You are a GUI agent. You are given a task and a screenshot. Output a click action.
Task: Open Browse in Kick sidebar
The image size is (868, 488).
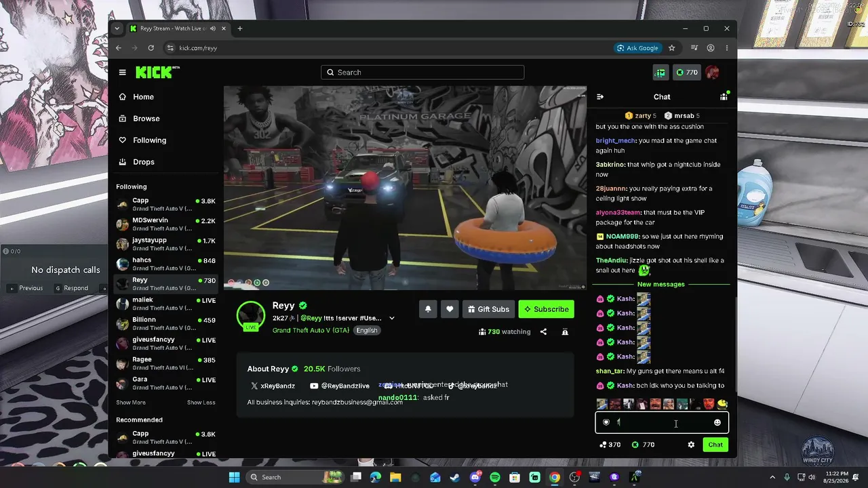tap(139, 119)
